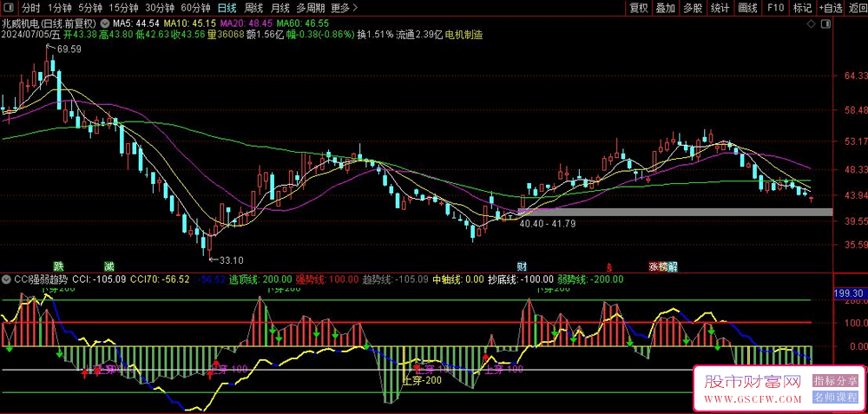Click the 返回 back button

857,8
